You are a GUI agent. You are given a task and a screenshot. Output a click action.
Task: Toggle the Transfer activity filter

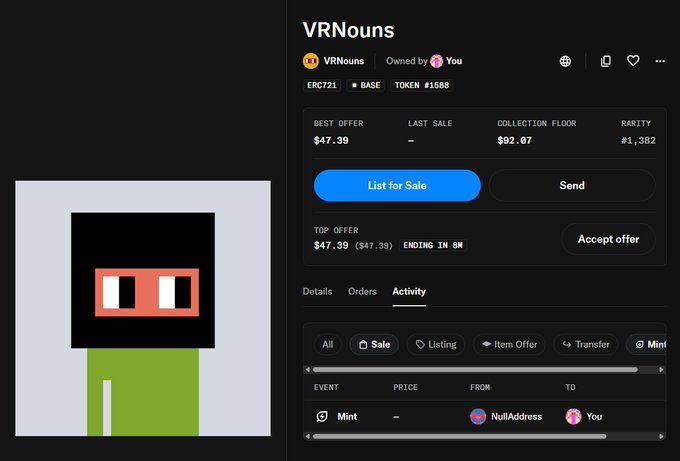(586, 344)
